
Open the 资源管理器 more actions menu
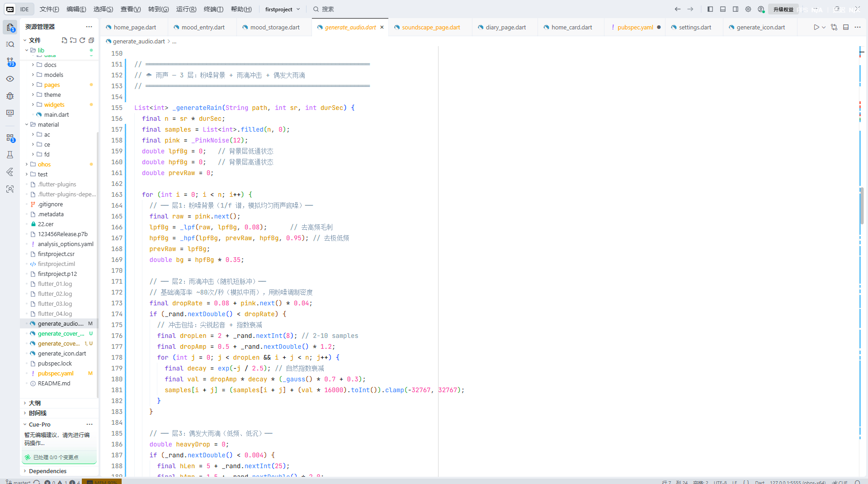(89, 27)
